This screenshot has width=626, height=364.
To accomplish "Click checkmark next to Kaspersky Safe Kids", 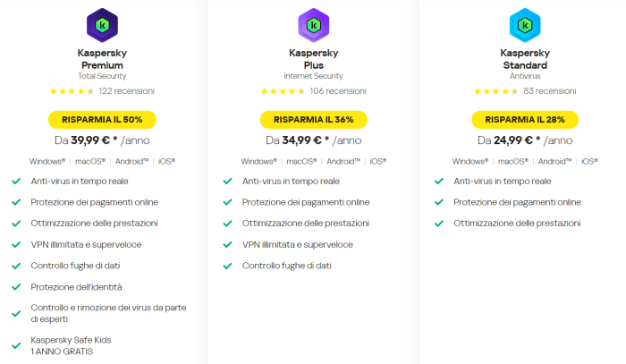I will pos(16,343).
